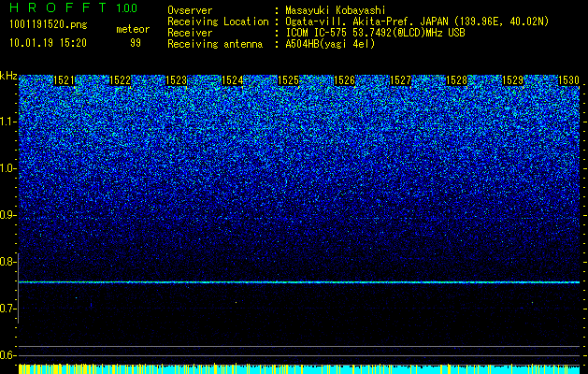Click the 1.0 kHz axis label
The height and width of the screenshot is (374, 588).
pyautogui.click(x=8, y=168)
